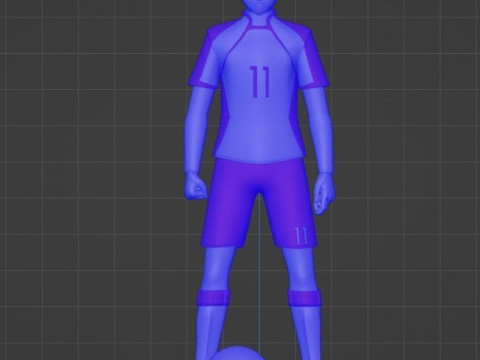Screen dimensions: 480x360
Task: Click the "11" number on the jersey chest
Action: [259, 82]
